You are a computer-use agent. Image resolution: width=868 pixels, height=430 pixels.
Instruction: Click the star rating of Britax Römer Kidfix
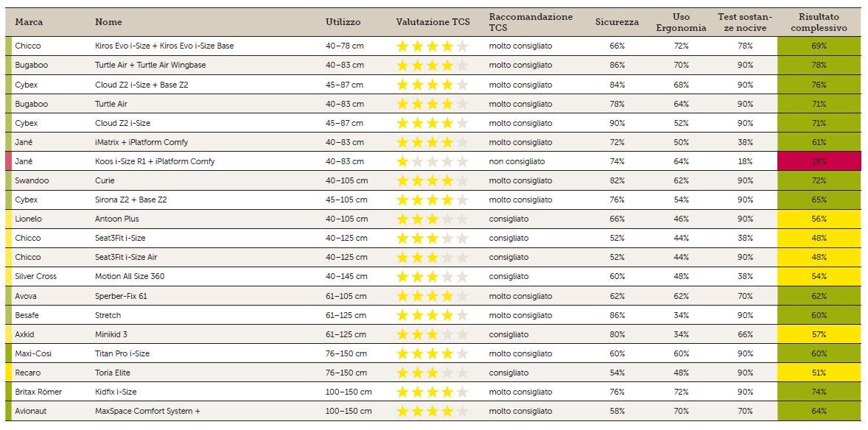click(433, 392)
